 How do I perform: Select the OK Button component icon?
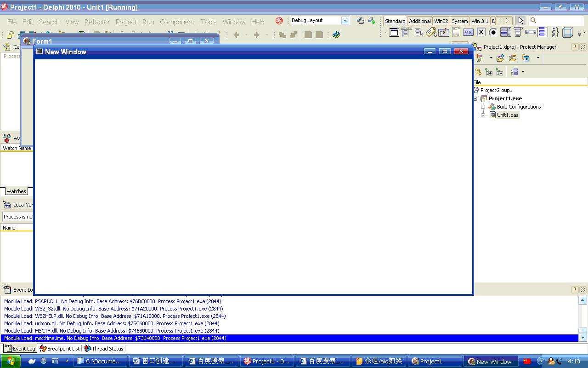click(468, 32)
